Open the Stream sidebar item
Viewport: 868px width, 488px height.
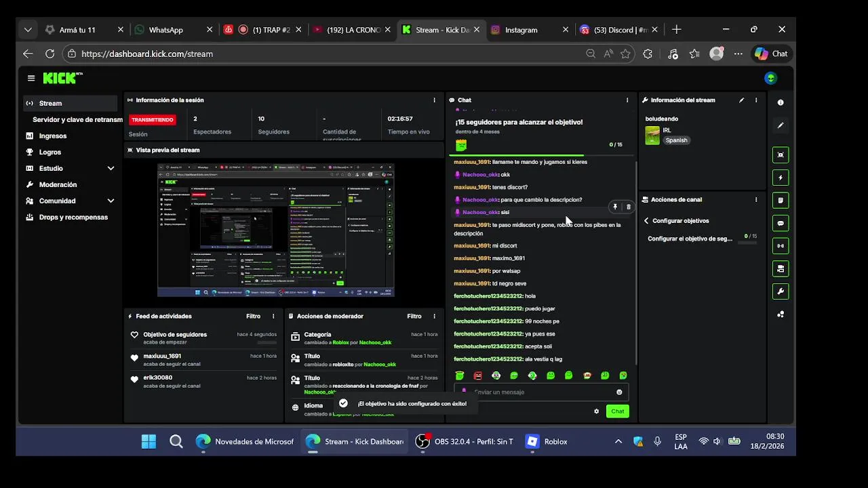[x=70, y=103]
